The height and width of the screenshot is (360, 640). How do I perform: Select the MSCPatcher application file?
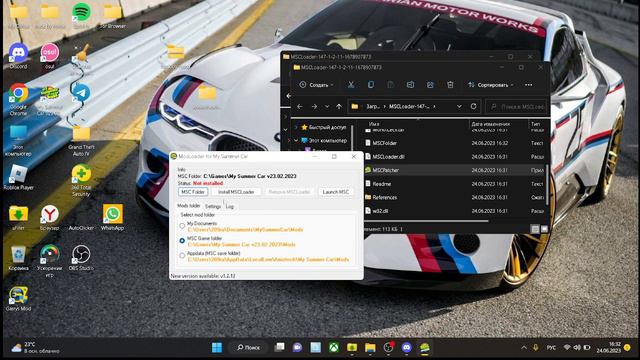point(385,170)
